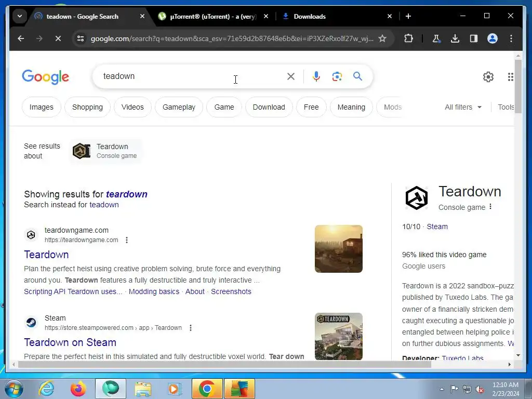Screen dimensions: 532x399
Task: Open the Google apps grid
Action: click(511, 77)
